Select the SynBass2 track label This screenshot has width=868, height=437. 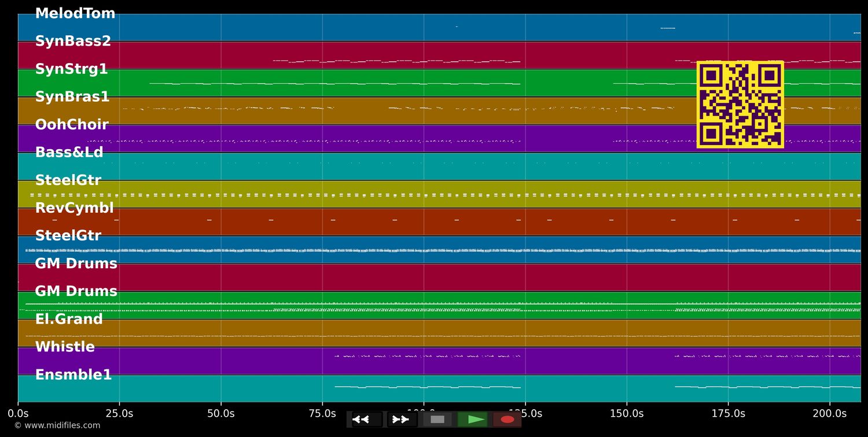73,42
